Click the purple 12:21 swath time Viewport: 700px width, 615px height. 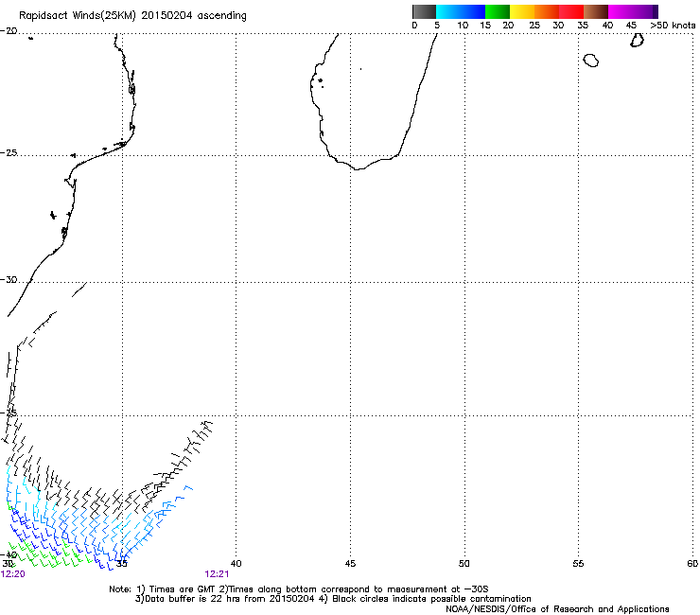tap(217, 574)
